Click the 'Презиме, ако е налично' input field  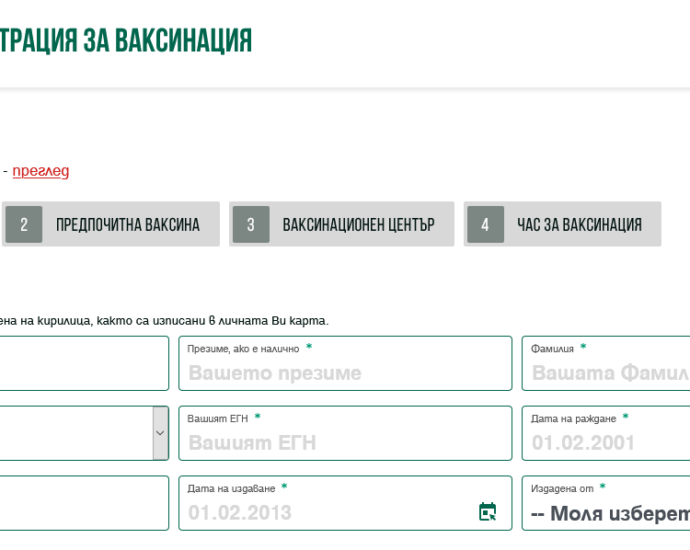pos(345,363)
